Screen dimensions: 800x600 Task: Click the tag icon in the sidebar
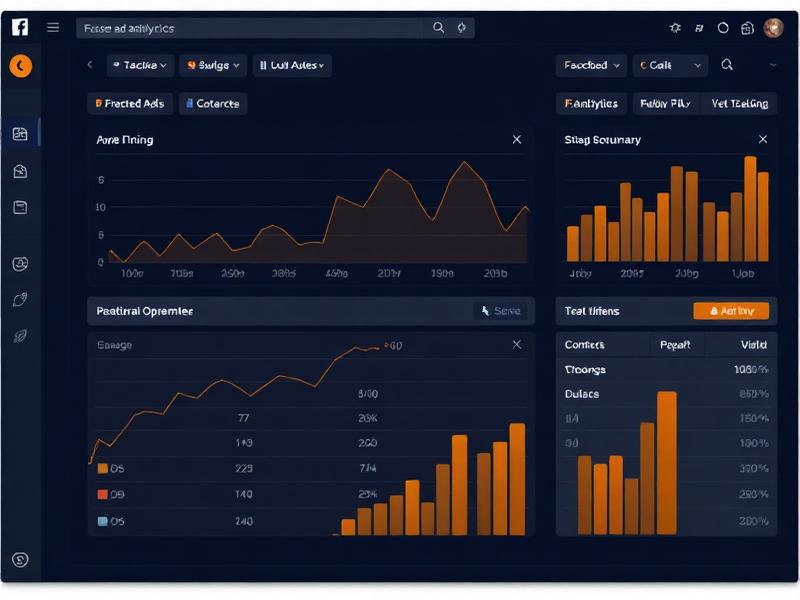point(20,299)
